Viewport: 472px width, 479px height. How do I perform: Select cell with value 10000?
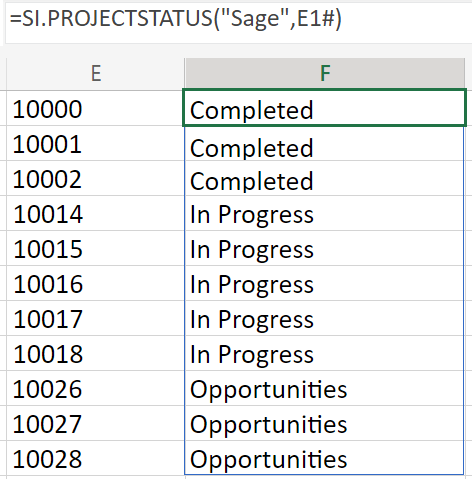[x=95, y=108]
